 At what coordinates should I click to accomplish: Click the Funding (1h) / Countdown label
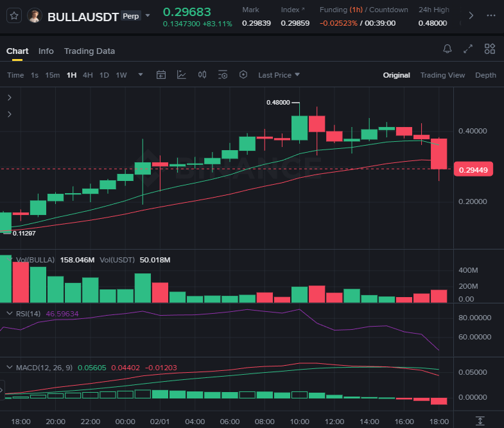364,10
